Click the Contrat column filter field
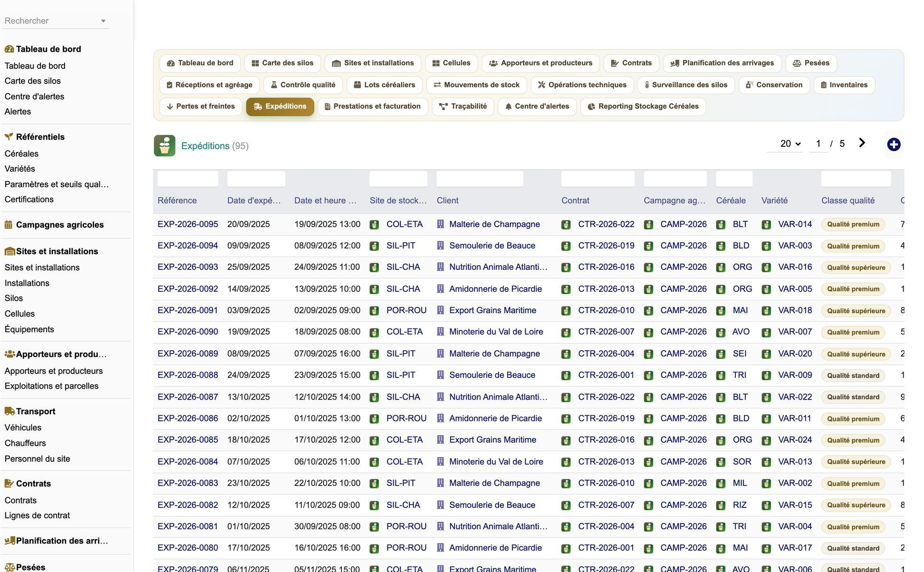Screen dimensions: 924x572 [598, 179]
